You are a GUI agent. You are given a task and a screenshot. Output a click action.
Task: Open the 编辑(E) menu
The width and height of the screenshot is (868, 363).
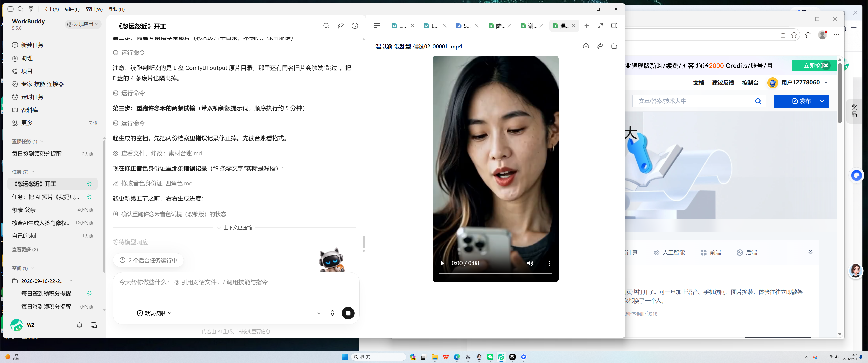[x=72, y=9]
